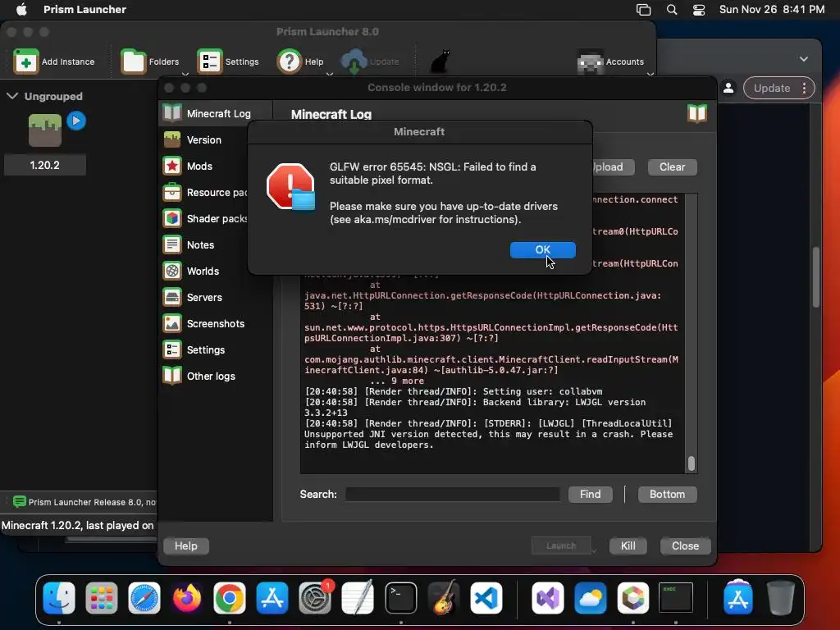Open the Servers page in sidebar
This screenshot has height=630, width=840.
point(216,297)
